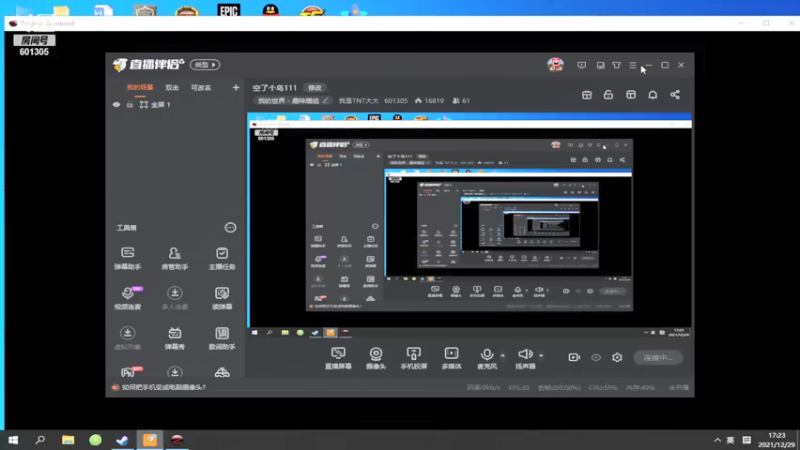Click the CPU:59% status text

click(x=603, y=388)
